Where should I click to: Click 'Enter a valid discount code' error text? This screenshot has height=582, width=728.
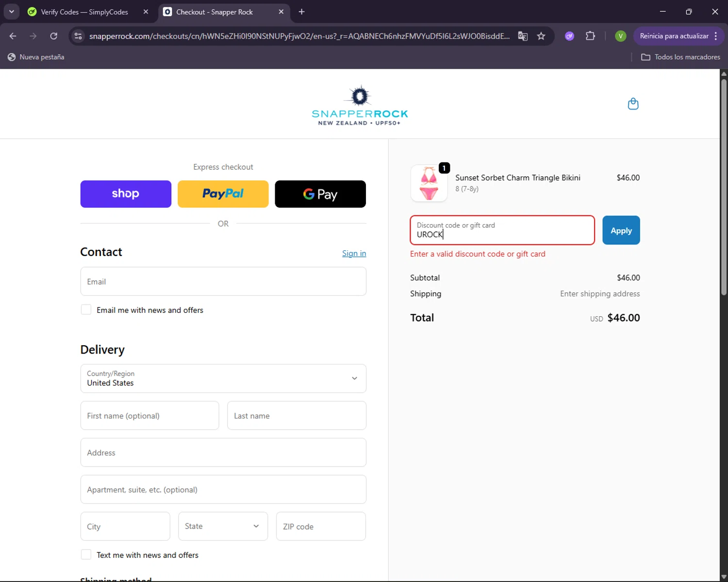(478, 254)
